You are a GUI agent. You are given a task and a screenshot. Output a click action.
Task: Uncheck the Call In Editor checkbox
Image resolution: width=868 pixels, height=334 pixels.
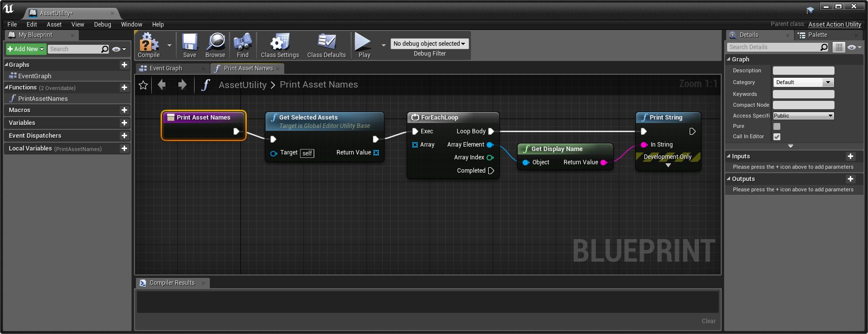click(x=777, y=137)
